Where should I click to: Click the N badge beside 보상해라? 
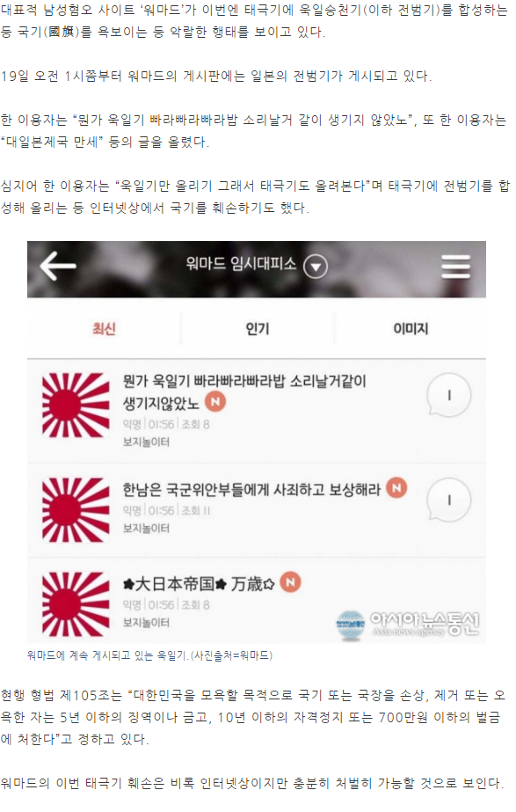pyautogui.click(x=396, y=488)
